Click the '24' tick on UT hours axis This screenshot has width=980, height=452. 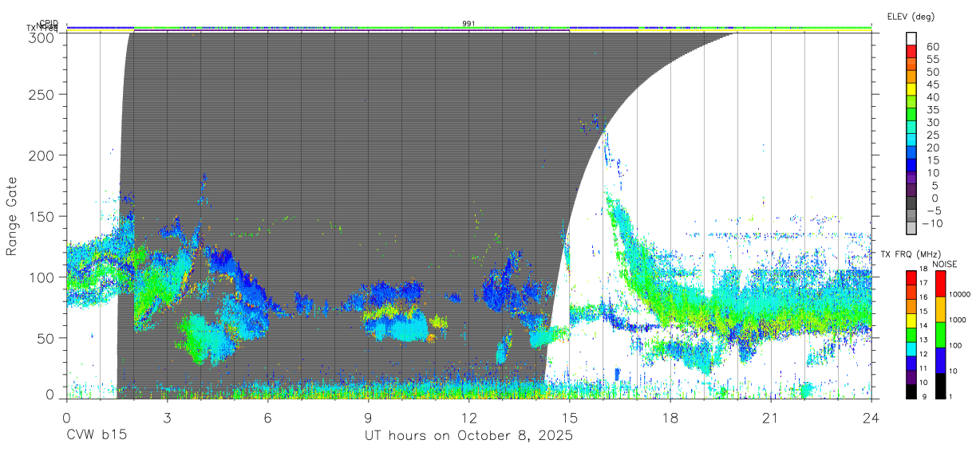(x=871, y=418)
